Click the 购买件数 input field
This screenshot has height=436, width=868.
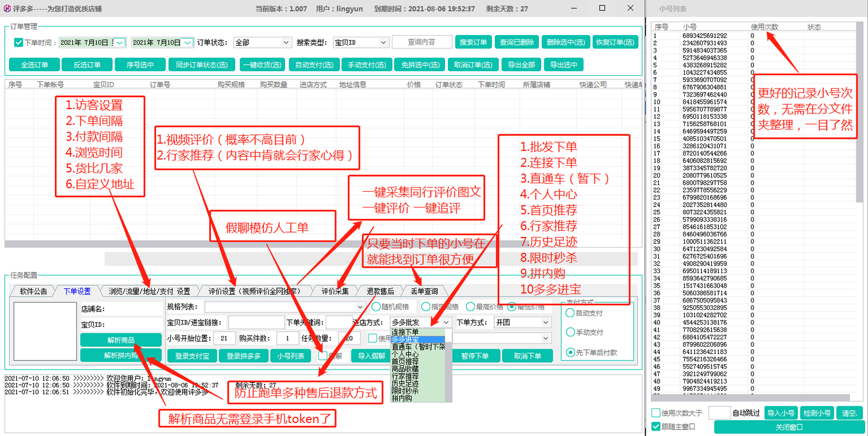click(x=288, y=338)
